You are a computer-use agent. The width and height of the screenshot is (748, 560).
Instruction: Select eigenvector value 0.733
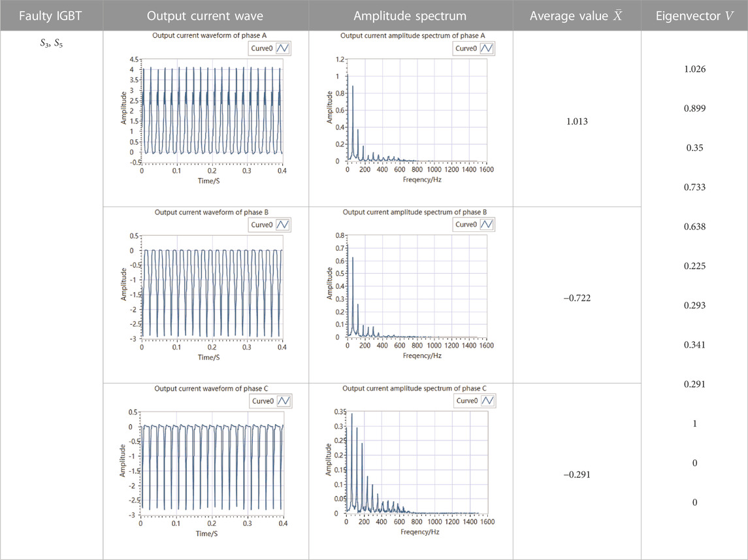[694, 187]
